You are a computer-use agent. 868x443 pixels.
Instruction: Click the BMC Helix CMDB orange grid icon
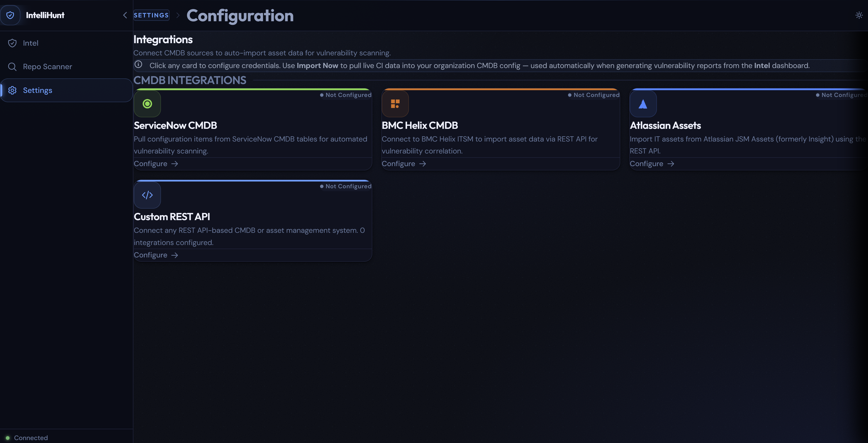(x=395, y=104)
